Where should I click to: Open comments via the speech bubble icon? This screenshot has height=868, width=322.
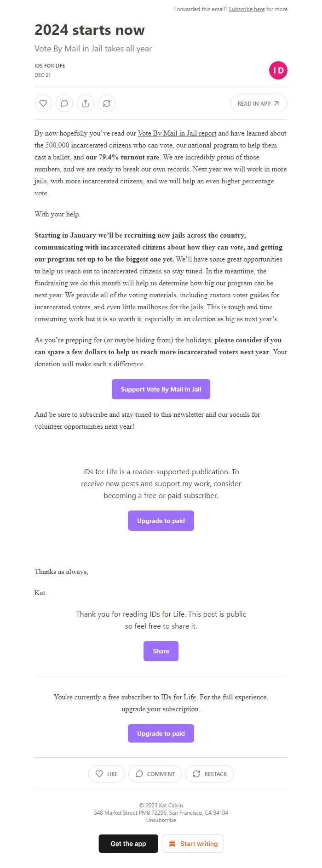(x=64, y=103)
